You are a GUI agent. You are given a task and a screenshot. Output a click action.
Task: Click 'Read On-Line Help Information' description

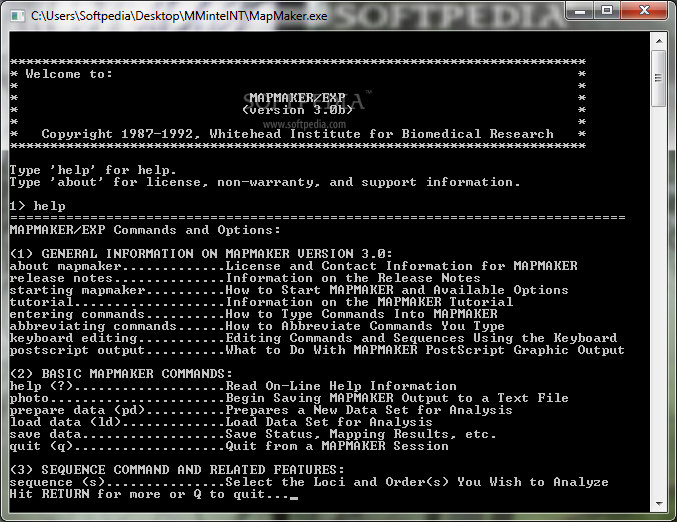tap(341, 386)
